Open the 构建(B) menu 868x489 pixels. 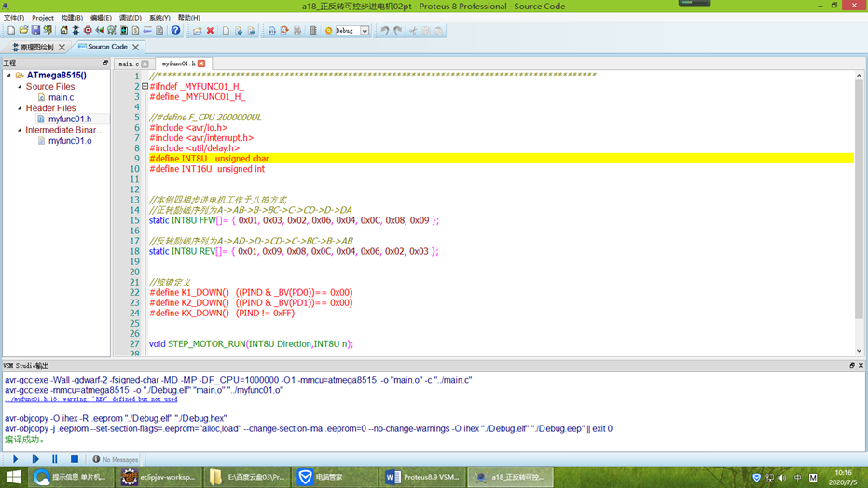tap(72, 18)
